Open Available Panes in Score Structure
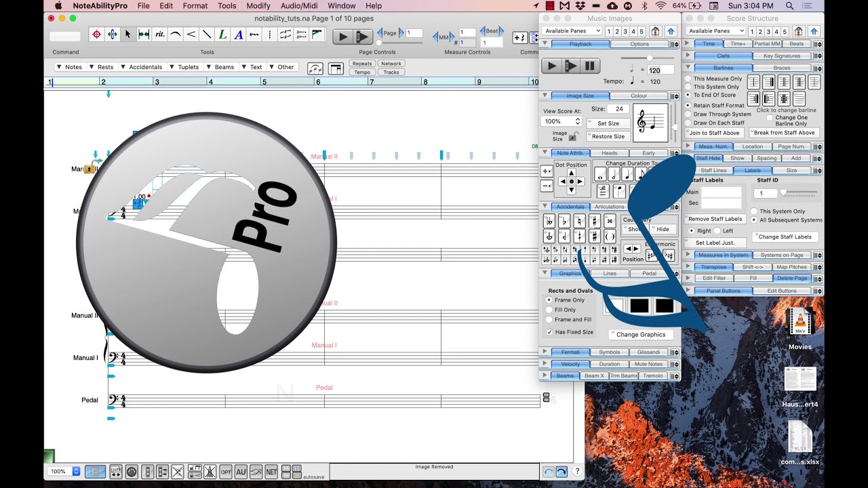Viewport: 868px width, 488px height. coord(715,31)
